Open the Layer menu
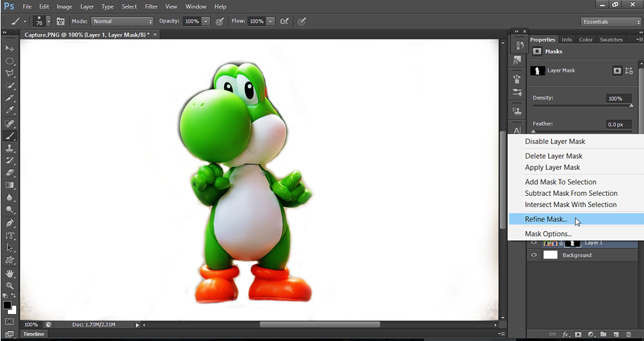Screen dimensions: 644x341 coord(87,6)
